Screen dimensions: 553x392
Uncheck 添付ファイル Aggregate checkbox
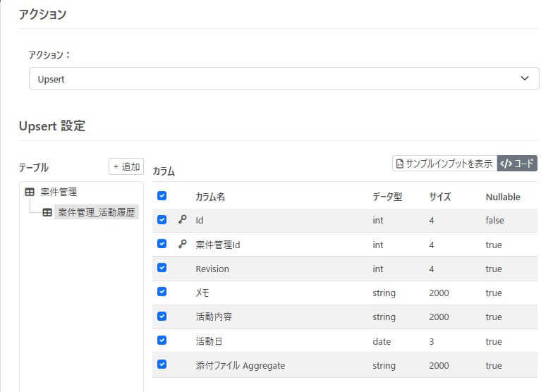pyautogui.click(x=162, y=364)
